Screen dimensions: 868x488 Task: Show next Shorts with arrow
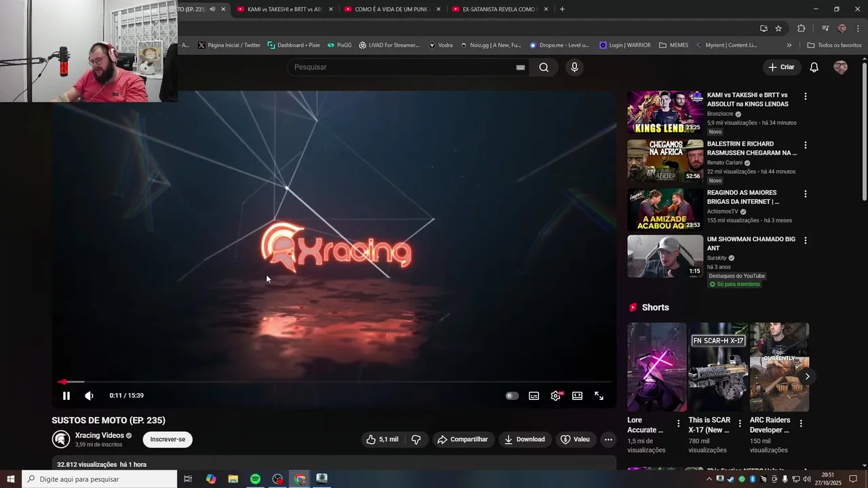pos(807,376)
